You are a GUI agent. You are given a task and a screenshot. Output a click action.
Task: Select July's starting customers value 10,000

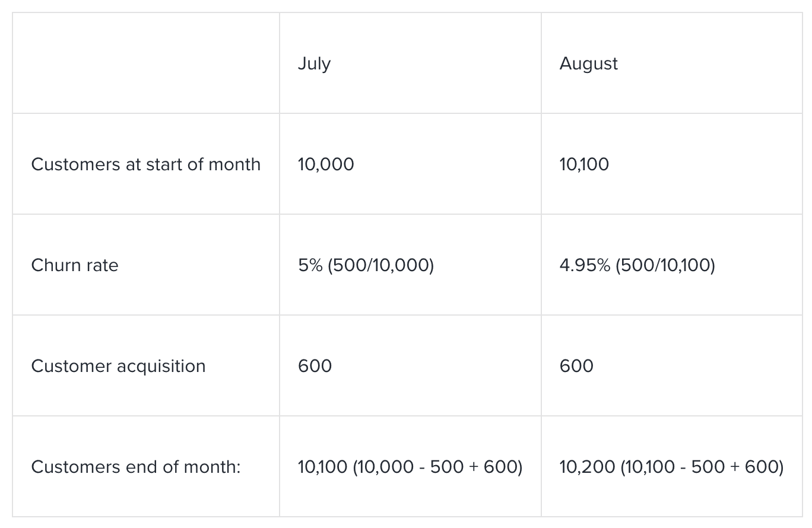tap(326, 164)
